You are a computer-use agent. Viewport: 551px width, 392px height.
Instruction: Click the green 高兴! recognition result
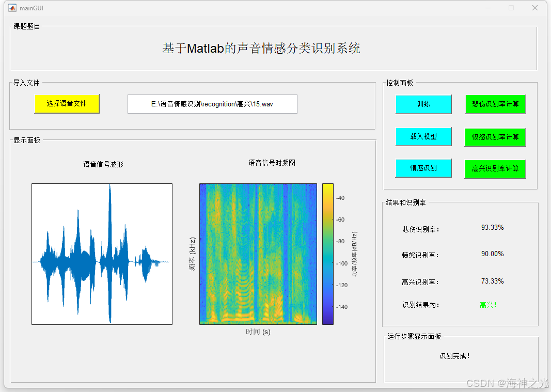click(488, 305)
